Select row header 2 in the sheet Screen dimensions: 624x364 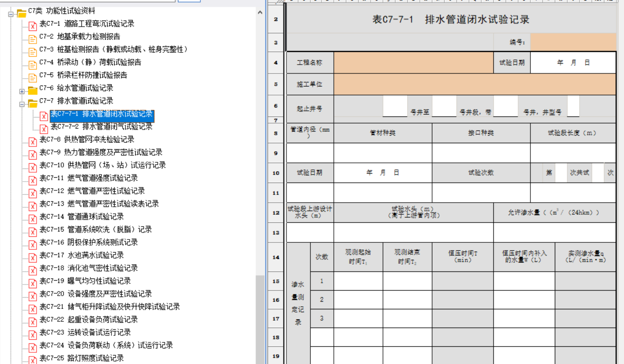pos(276,20)
